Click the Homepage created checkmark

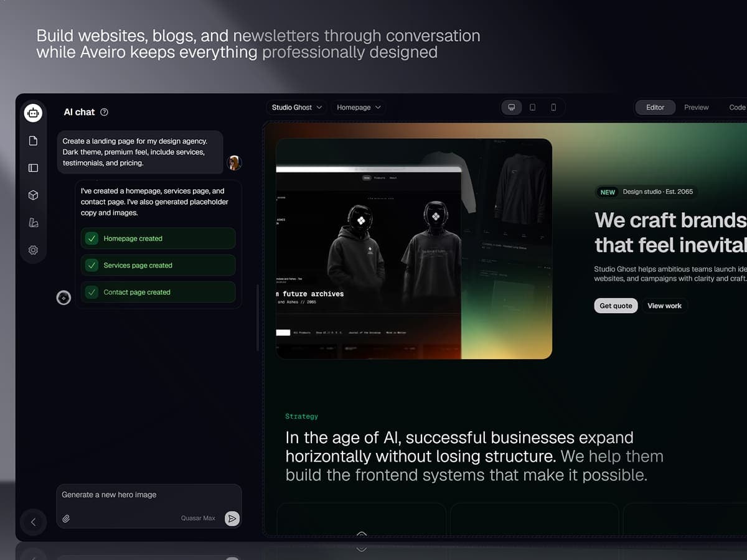click(92, 238)
